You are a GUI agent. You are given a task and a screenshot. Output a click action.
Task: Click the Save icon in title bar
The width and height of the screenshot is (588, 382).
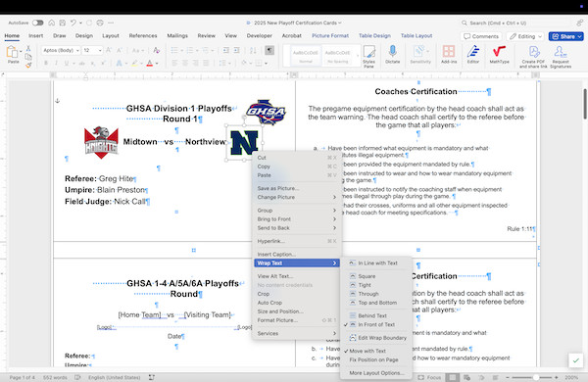63,23
